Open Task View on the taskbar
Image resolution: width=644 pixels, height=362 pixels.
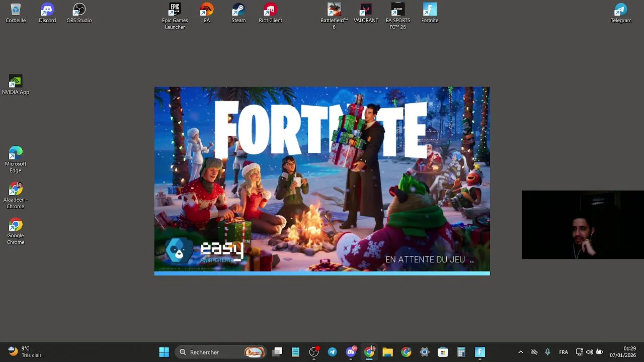click(x=277, y=352)
